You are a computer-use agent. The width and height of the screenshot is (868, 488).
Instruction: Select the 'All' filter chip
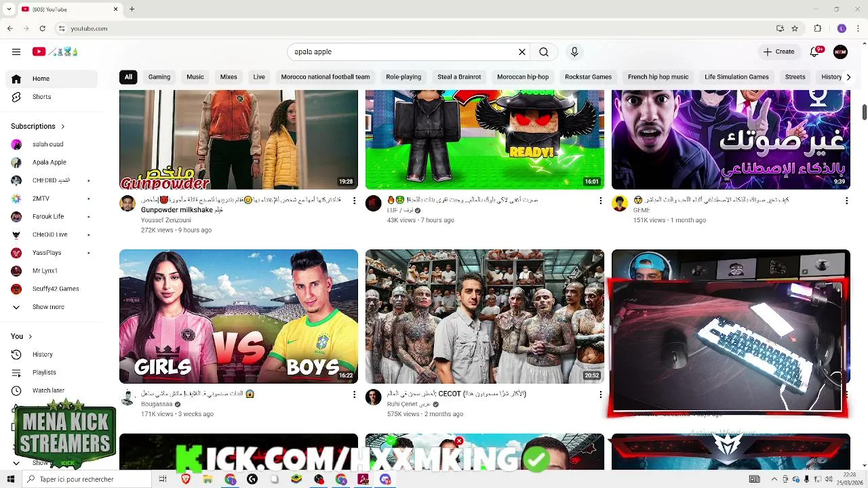coord(128,77)
